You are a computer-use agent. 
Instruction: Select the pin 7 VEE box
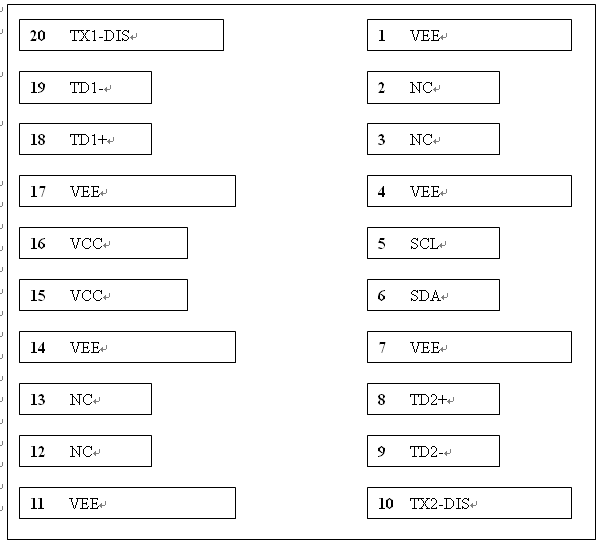(x=469, y=347)
